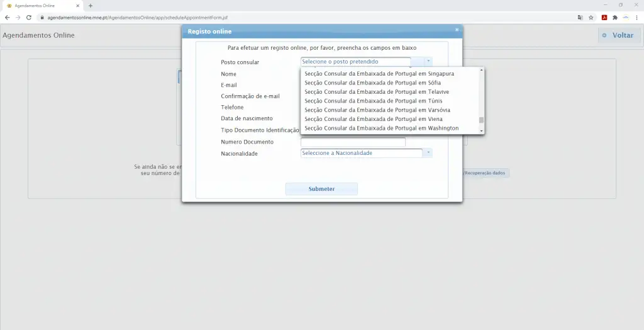Open the Adobe Acrobat extension
644x330 pixels.
(x=604, y=18)
